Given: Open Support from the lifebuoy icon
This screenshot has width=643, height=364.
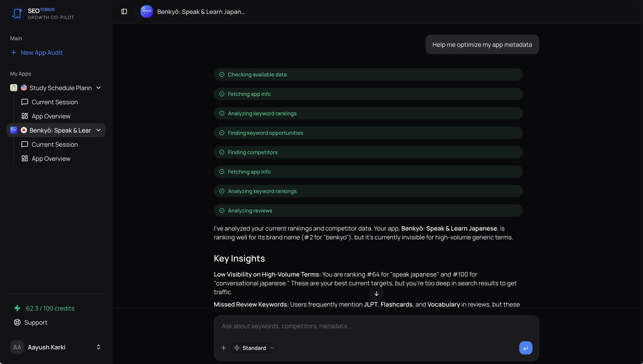Looking at the screenshot, I should coord(17,322).
